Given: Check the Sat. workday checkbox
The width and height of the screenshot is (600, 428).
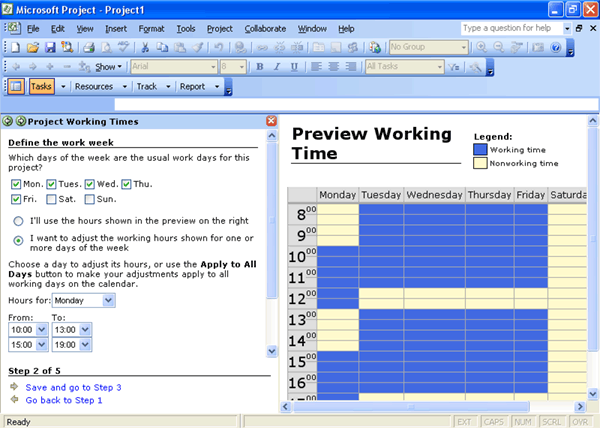Looking at the screenshot, I should 51,199.
